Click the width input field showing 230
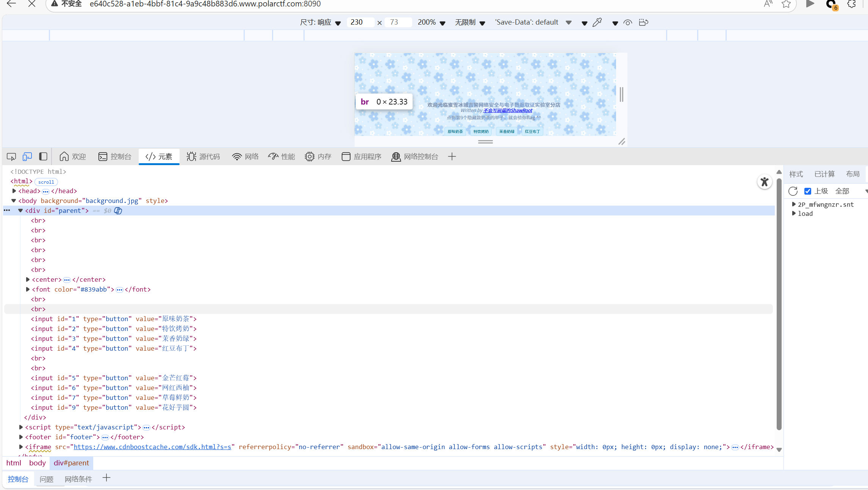This screenshot has height=490, width=868. (360, 22)
